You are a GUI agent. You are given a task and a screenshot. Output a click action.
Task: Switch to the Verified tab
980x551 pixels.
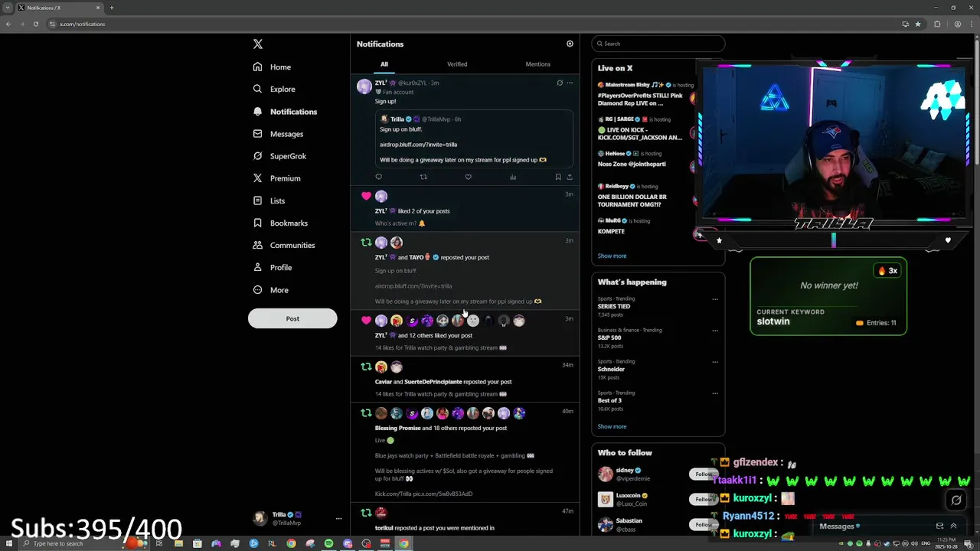[457, 64]
